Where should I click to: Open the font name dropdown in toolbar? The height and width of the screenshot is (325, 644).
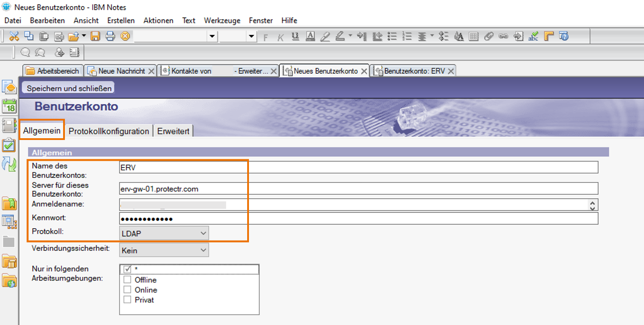[212, 36]
